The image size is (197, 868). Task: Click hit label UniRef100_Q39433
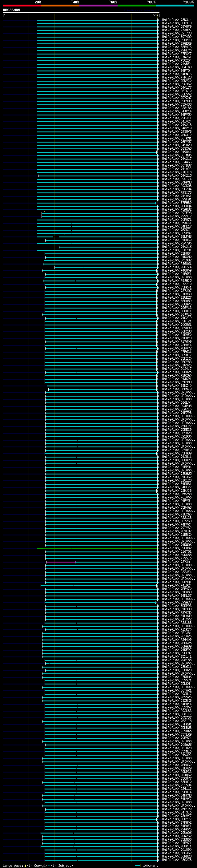(177, 104)
